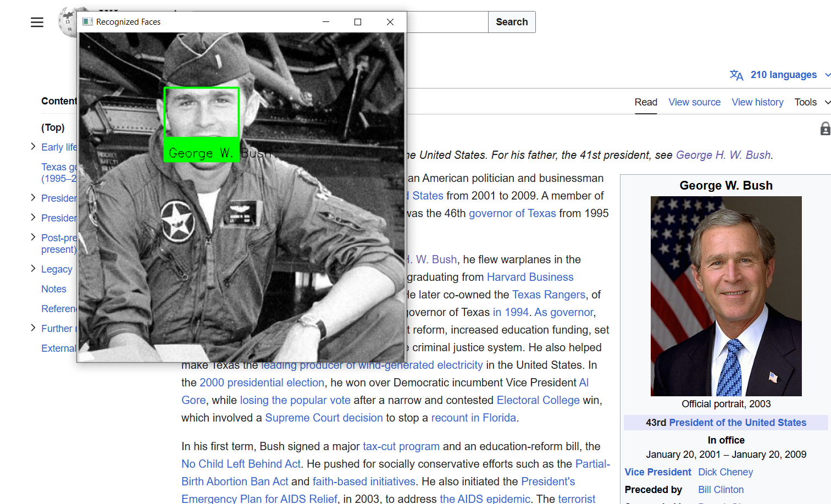This screenshot has height=504, width=831.
Task: Open the Dick Cheney link
Action: [725, 472]
